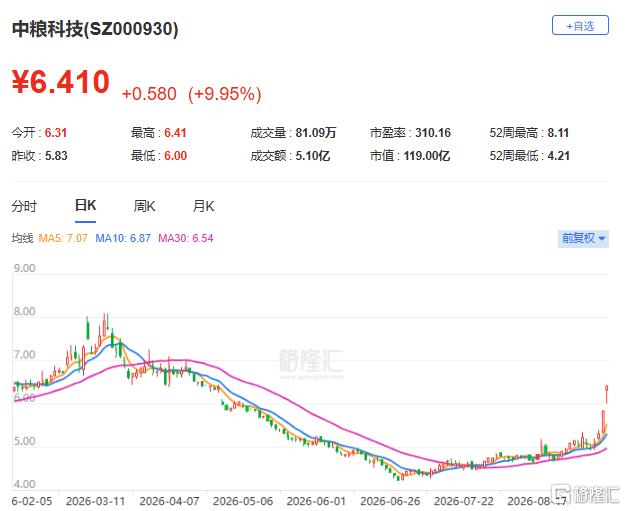Click the 9.00 y-axis label
626x511 pixels.
pyautogui.click(x=24, y=268)
